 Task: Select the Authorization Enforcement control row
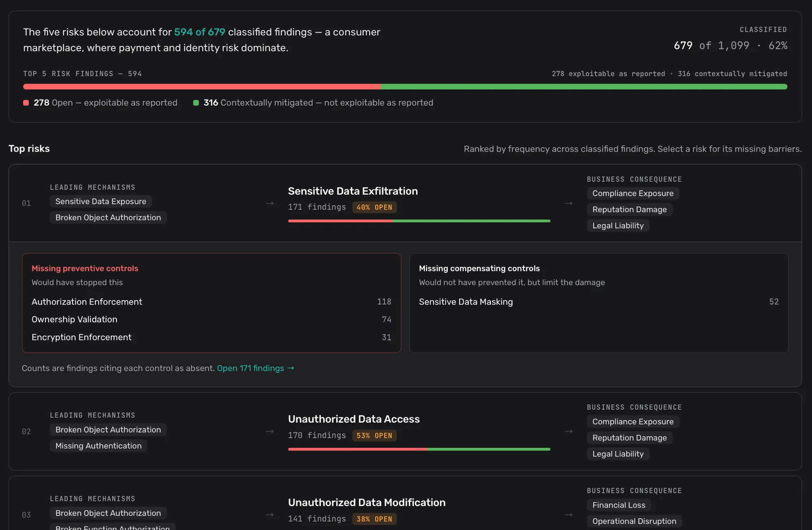pos(211,302)
